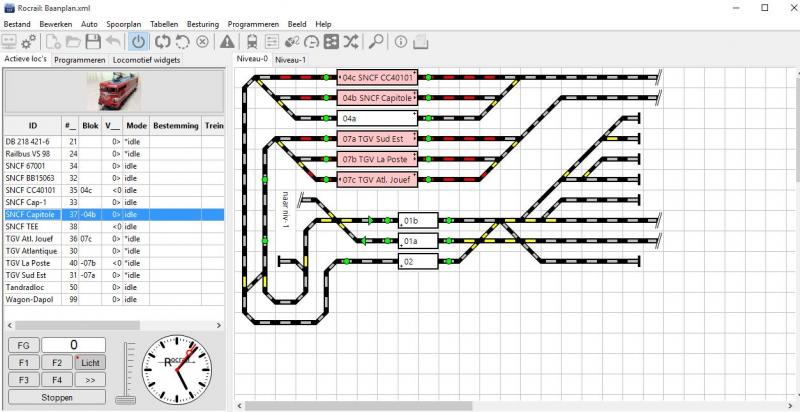This screenshot has width=800, height=412.
Task: Click the Stoppen button
Action: 57,397
